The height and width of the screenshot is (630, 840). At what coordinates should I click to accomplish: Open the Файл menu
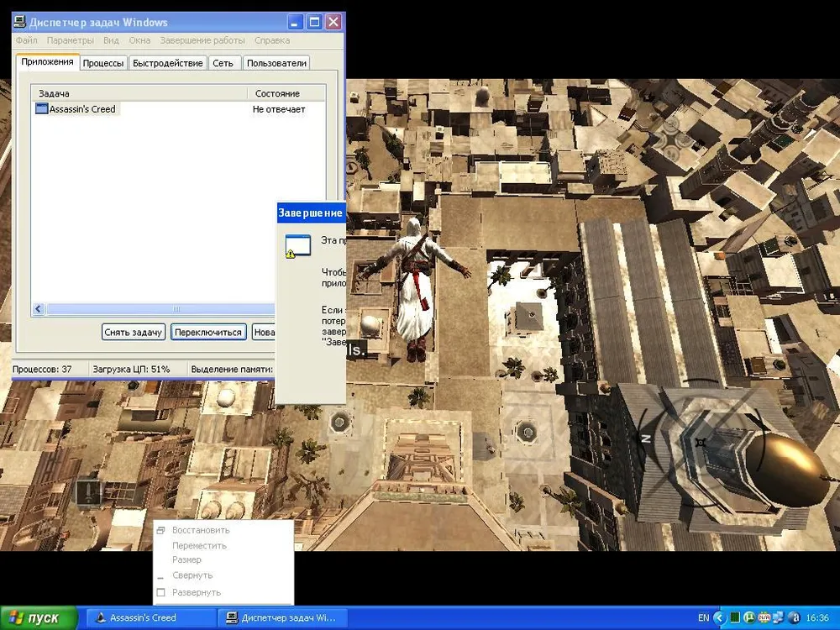[x=26, y=40]
